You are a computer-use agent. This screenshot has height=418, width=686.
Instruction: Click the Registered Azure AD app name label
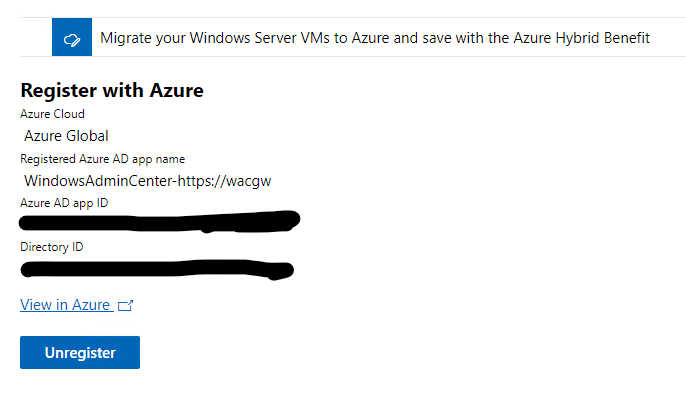pyautogui.click(x=102, y=159)
